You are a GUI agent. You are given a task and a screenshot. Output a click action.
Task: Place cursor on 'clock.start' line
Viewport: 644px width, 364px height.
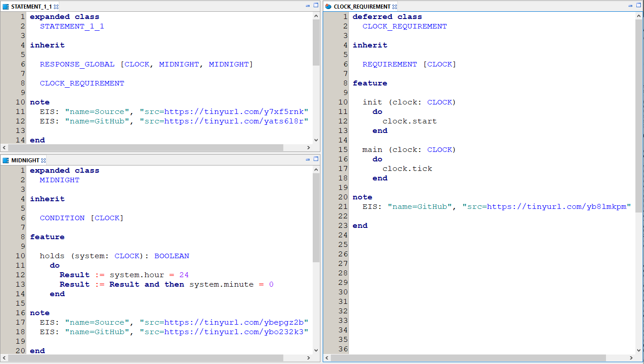click(x=410, y=121)
